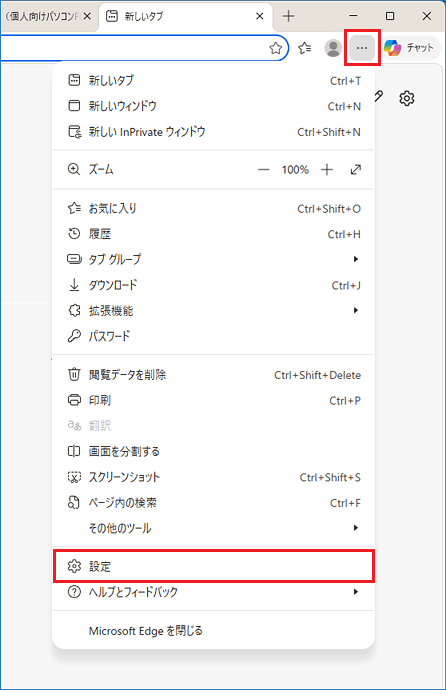Click the pen icon on the page
The width and height of the screenshot is (446, 690).
[x=379, y=96]
